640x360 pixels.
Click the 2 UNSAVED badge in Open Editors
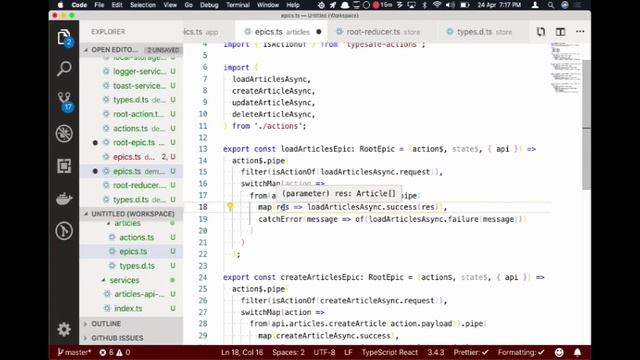click(x=163, y=50)
